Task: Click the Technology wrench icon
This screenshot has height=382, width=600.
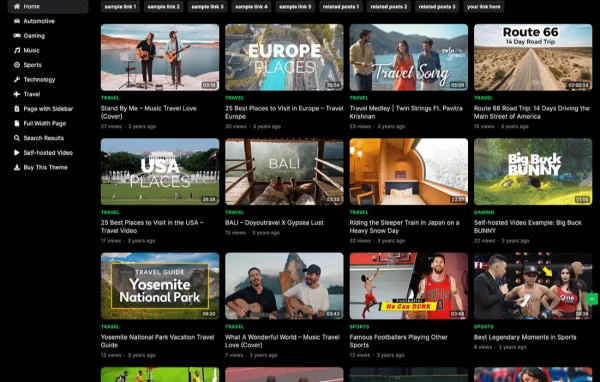Action: click(17, 79)
